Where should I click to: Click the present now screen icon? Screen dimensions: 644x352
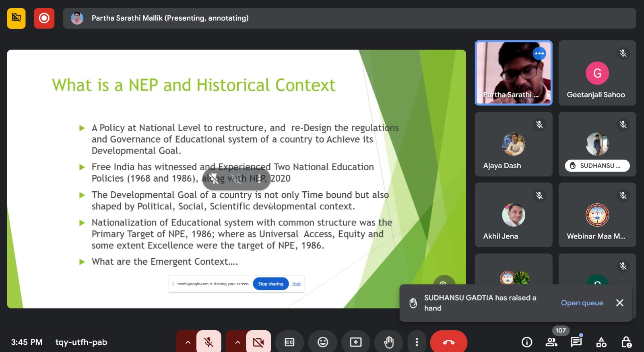pyautogui.click(x=356, y=342)
